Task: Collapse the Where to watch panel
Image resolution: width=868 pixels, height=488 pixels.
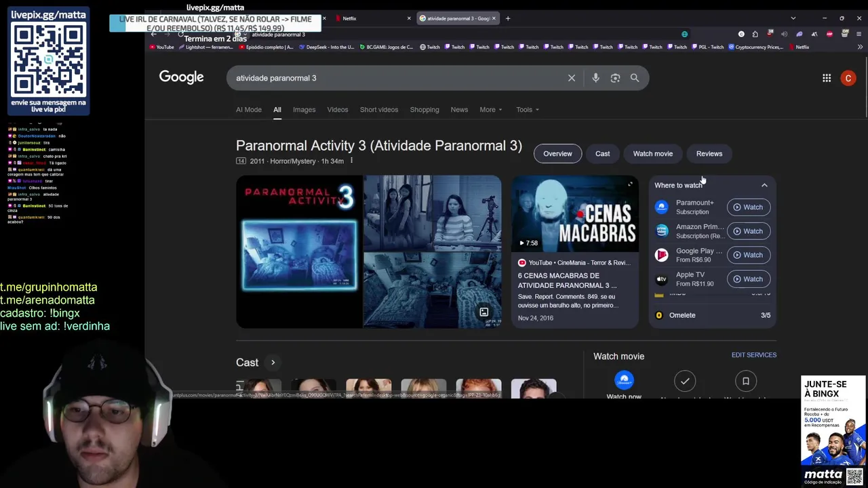Action: (x=764, y=185)
